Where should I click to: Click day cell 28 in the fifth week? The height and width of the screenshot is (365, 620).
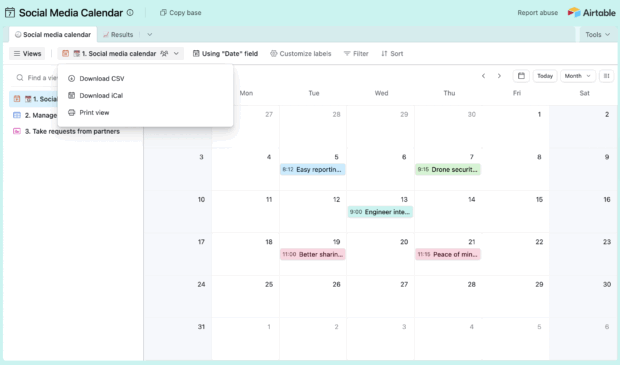tap(448, 296)
